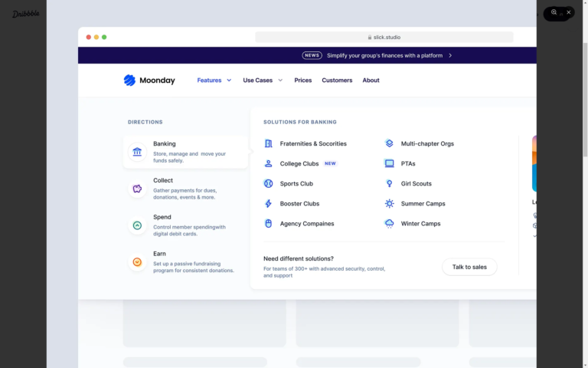Click the NEW badge beside College Clubs
The image size is (588, 368).
pos(331,164)
